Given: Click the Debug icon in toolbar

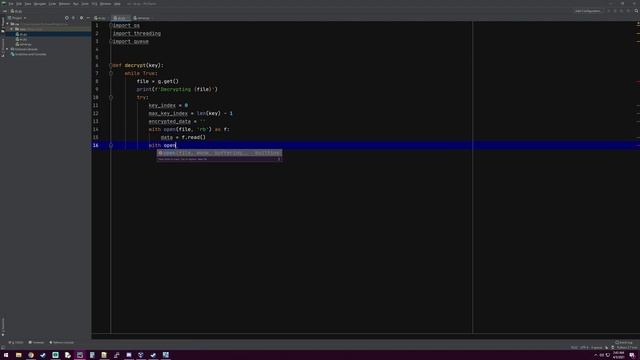Looking at the screenshot, I should [615, 11].
